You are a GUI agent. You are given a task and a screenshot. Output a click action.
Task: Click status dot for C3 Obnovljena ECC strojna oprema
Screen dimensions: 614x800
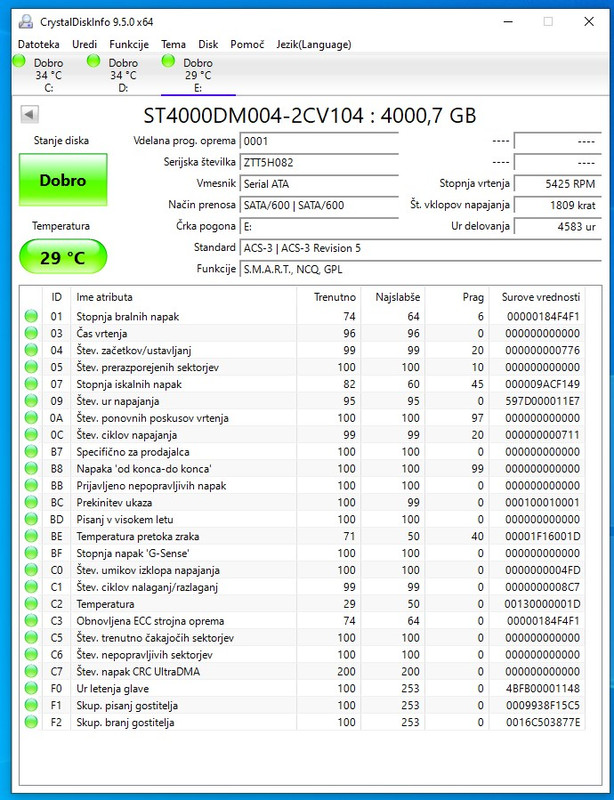[x=31, y=621]
